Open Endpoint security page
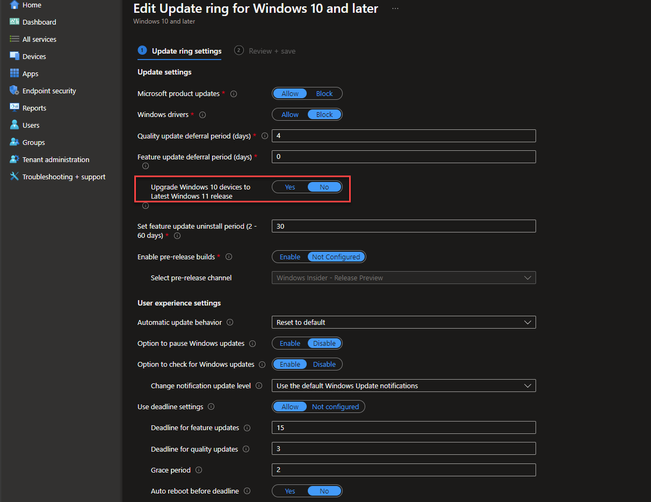651x502 pixels. 49,91
